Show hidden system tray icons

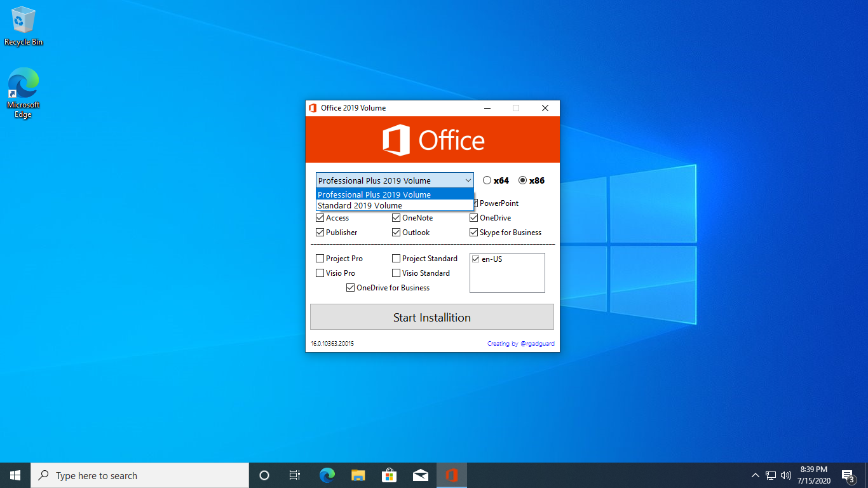pyautogui.click(x=755, y=475)
